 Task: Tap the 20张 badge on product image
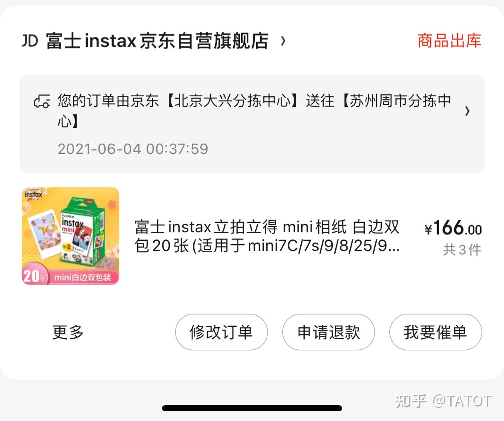click(34, 276)
